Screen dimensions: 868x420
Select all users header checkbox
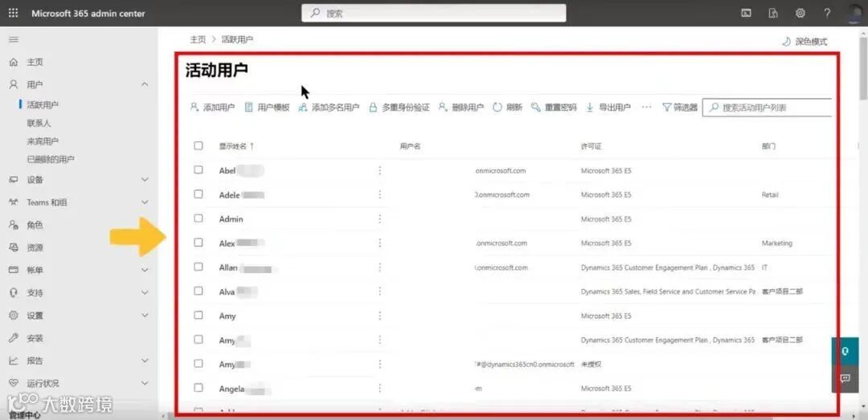(199, 145)
